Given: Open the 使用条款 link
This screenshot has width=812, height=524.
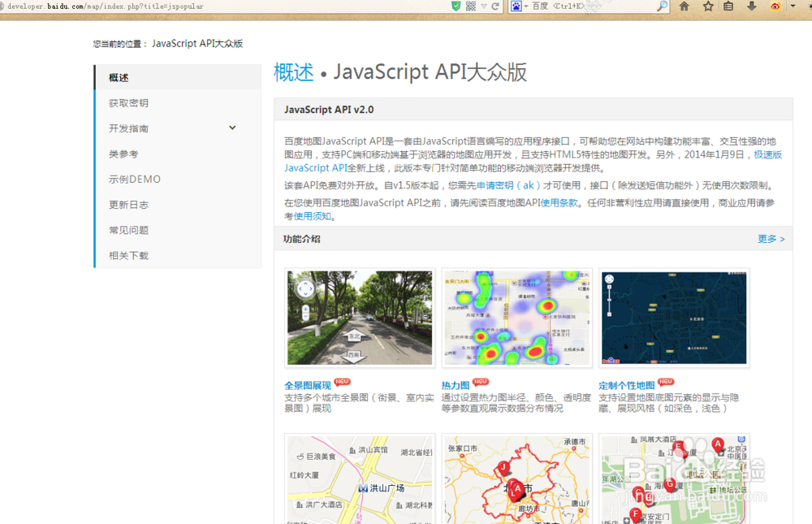Looking at the screenshot, I should pos(559,202).
